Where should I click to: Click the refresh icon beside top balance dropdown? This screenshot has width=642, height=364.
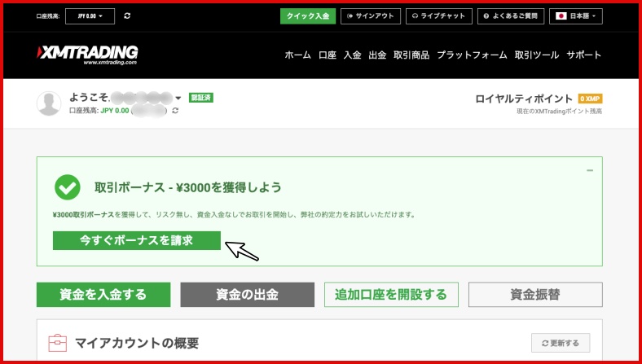point(127,16)
